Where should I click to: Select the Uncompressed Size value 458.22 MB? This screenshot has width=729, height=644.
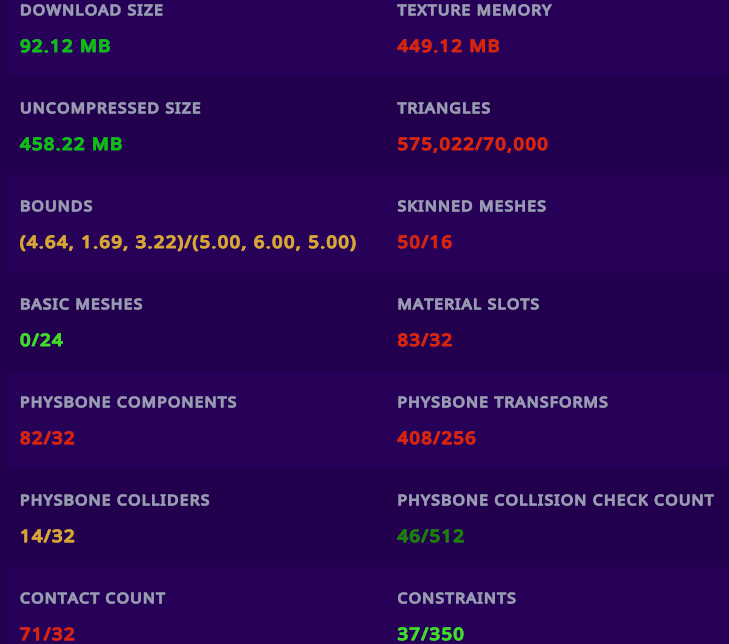(x=71, y=144)
